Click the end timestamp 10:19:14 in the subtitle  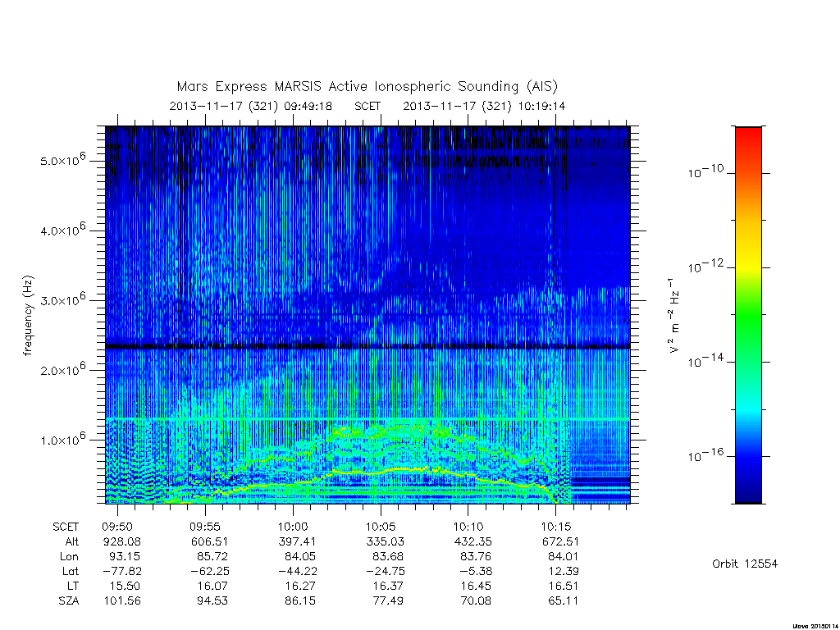541,106
